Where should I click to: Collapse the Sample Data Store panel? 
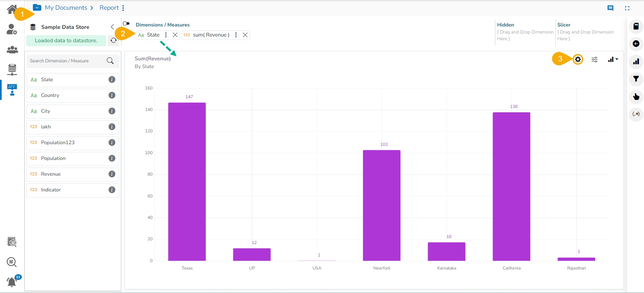[112, 27]
